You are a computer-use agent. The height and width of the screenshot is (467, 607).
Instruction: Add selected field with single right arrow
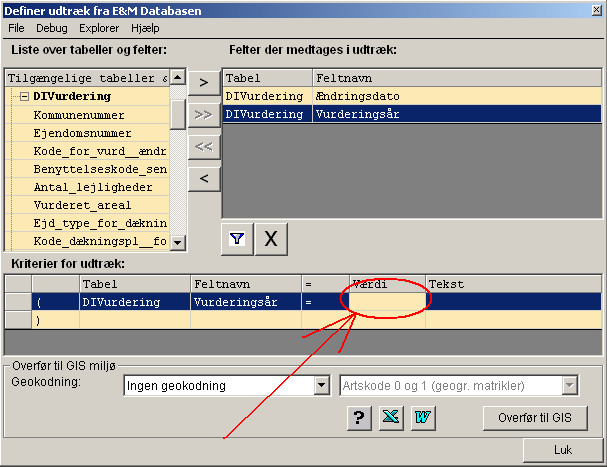click(204, 81)
